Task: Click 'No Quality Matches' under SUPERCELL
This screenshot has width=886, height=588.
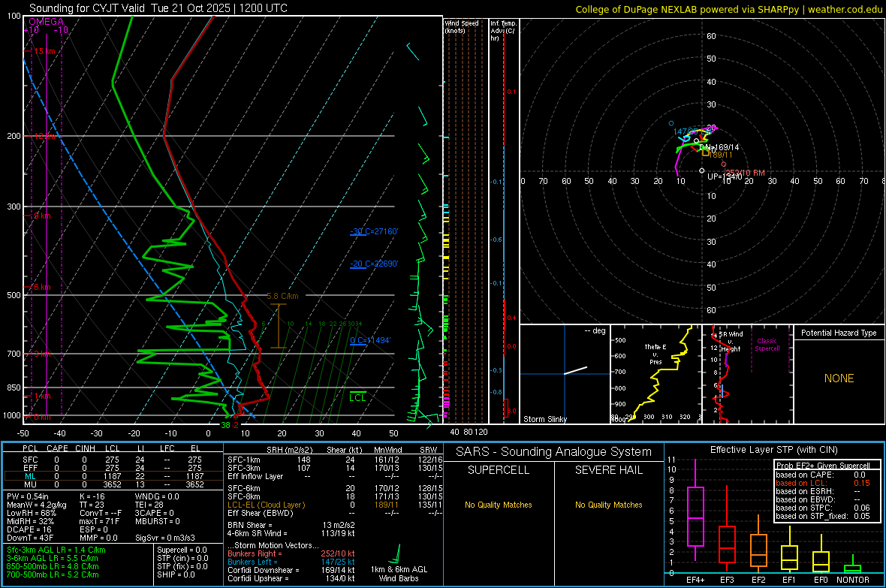Action: click(499, 505)
